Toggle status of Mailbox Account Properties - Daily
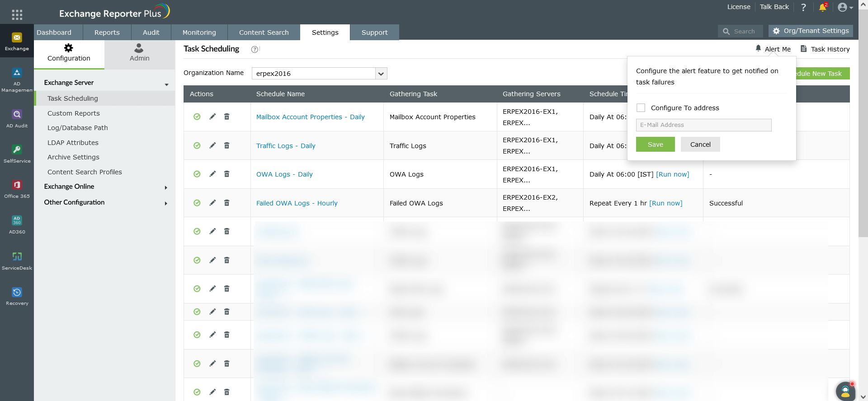Screen dimensions: 868x401 [197, 117]
